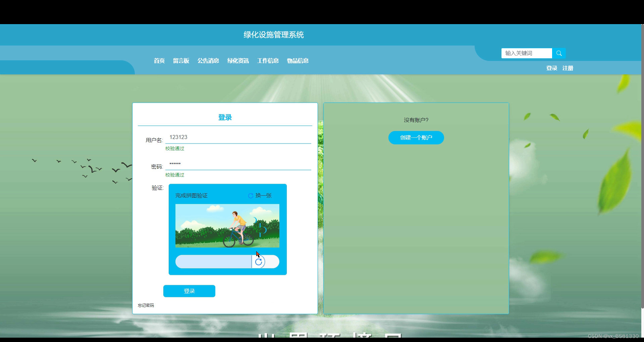This screenshot has width=644, height=342.
Task: Click 校验通过 message under 用户名
Action: 175,148
